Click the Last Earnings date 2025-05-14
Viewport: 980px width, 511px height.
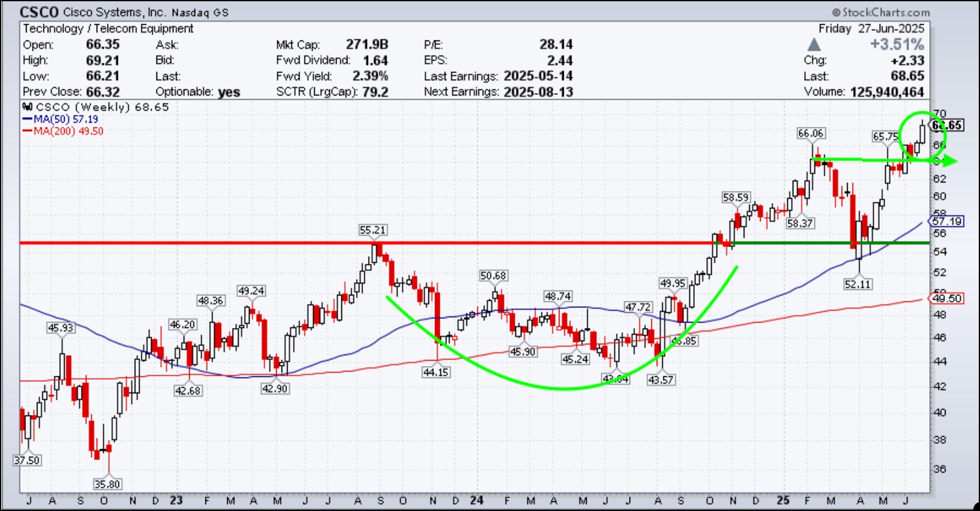click(x=538, y=76)
